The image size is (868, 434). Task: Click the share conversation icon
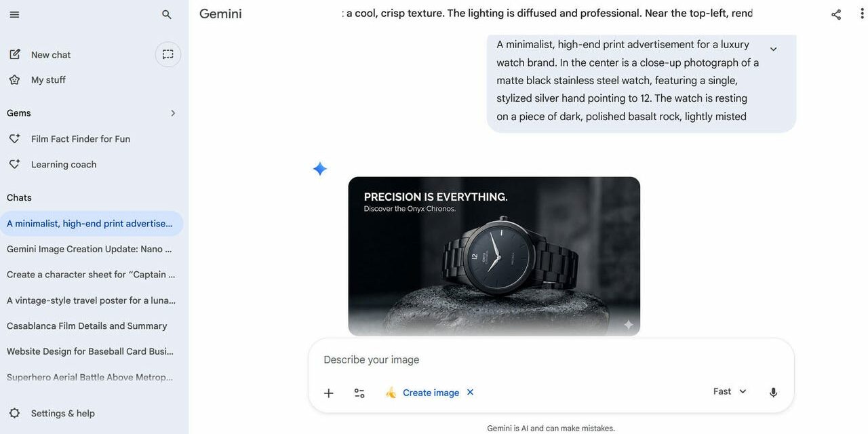pyautogui.click(x=836, y=14)
